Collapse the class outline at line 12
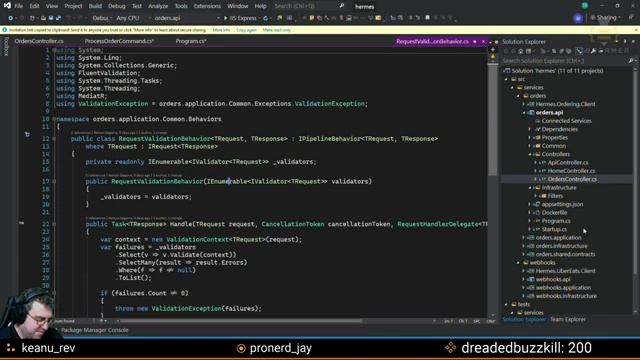Image resolution: width=640 pixels, height=360 pixels. (54, 139)
